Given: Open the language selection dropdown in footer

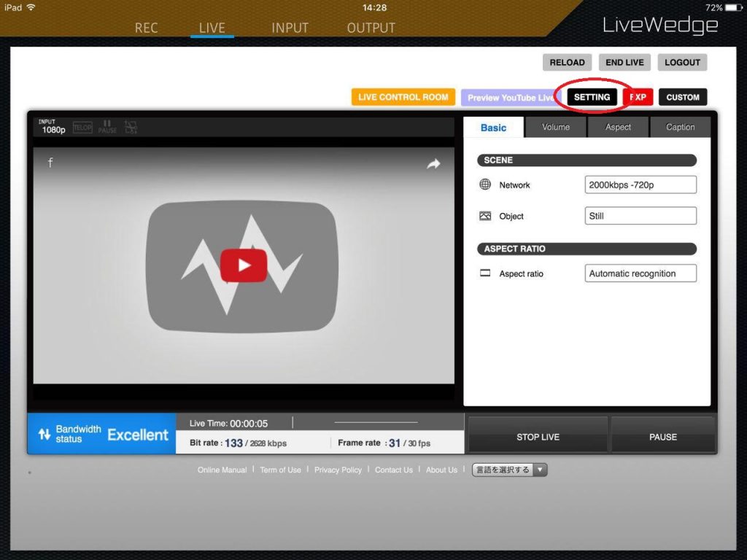Looking at the screenshot, I should click(509, 470).
